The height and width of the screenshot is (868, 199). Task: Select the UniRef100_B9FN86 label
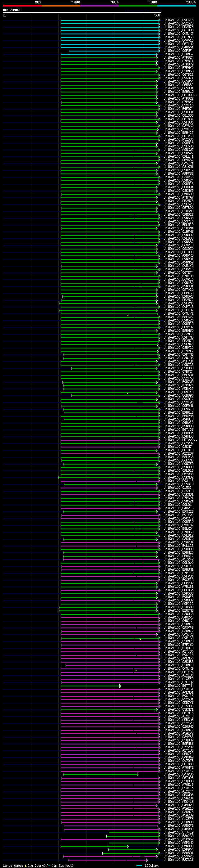click(179, 743)
